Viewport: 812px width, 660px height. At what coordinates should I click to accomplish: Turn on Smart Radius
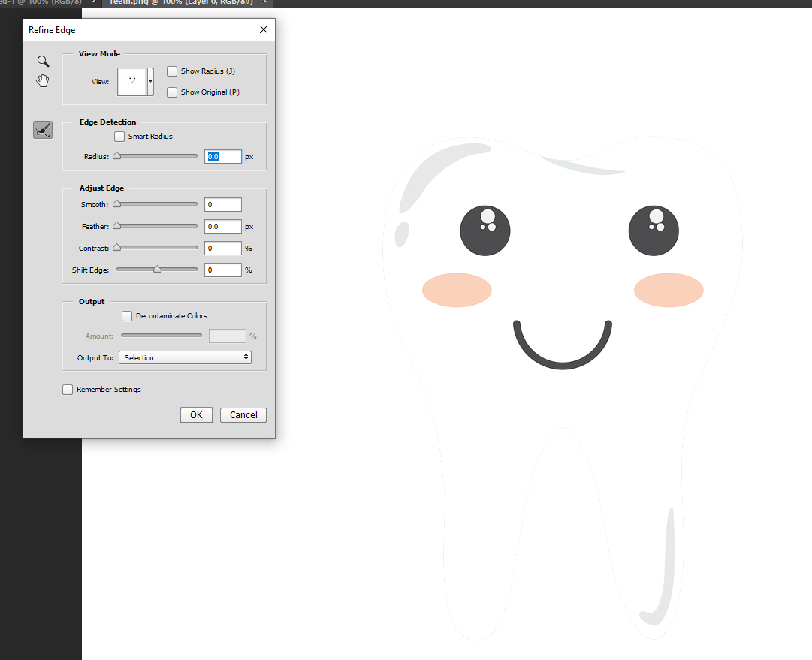coord(119,137)
